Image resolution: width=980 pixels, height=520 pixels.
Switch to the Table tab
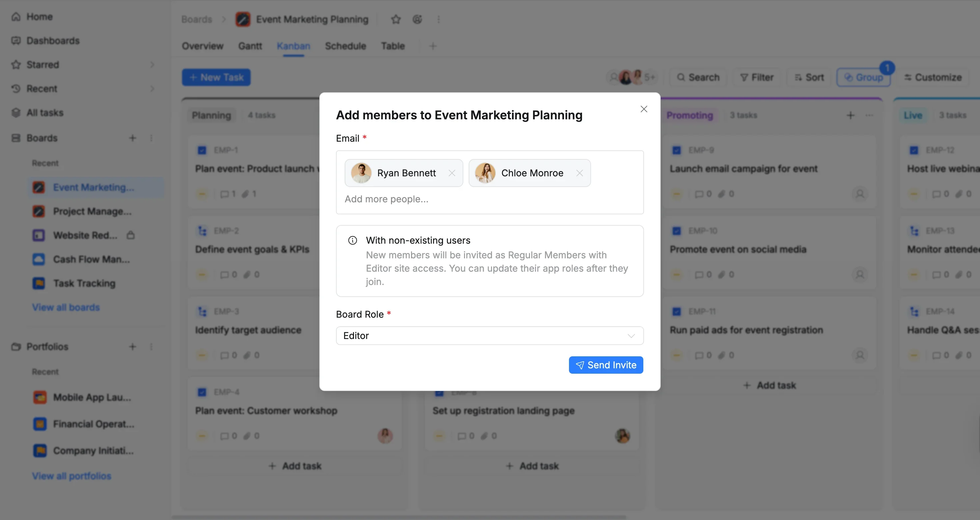[393, 46]
